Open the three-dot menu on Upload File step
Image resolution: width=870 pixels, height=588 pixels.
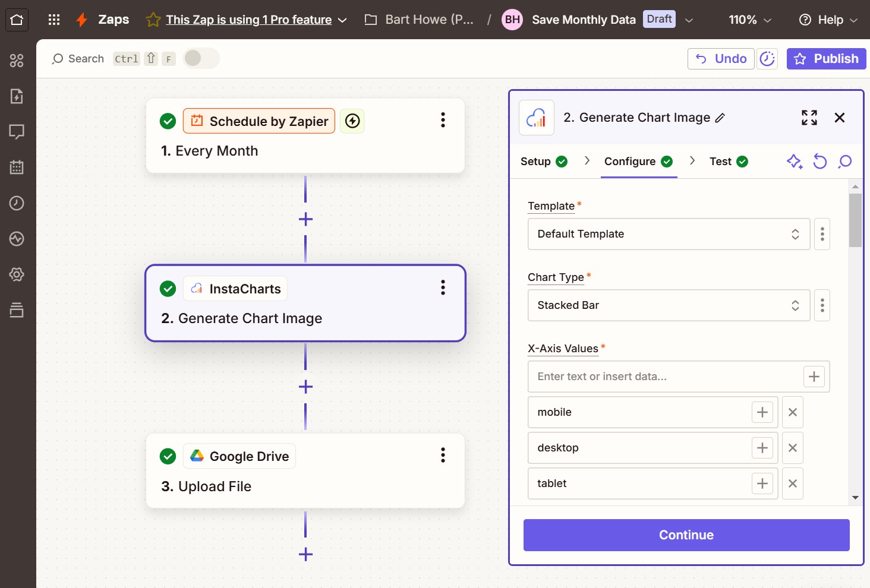click(x=443, y=455)
